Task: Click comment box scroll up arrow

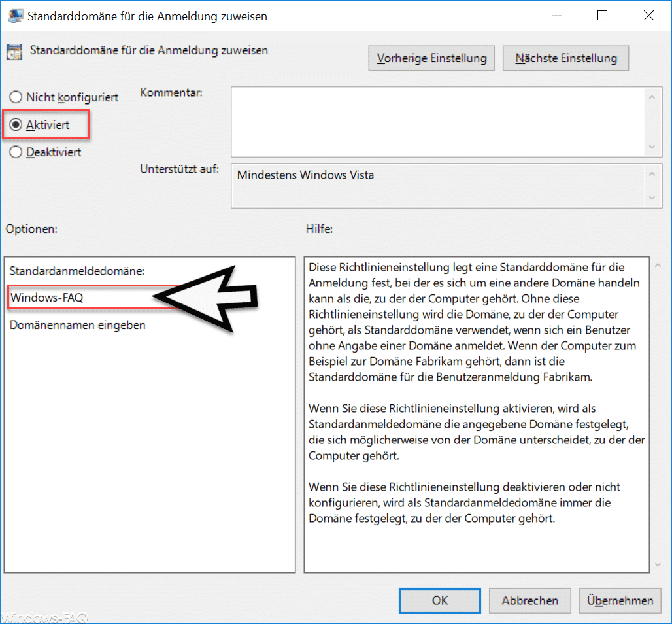Action: (x=652, y=97)
